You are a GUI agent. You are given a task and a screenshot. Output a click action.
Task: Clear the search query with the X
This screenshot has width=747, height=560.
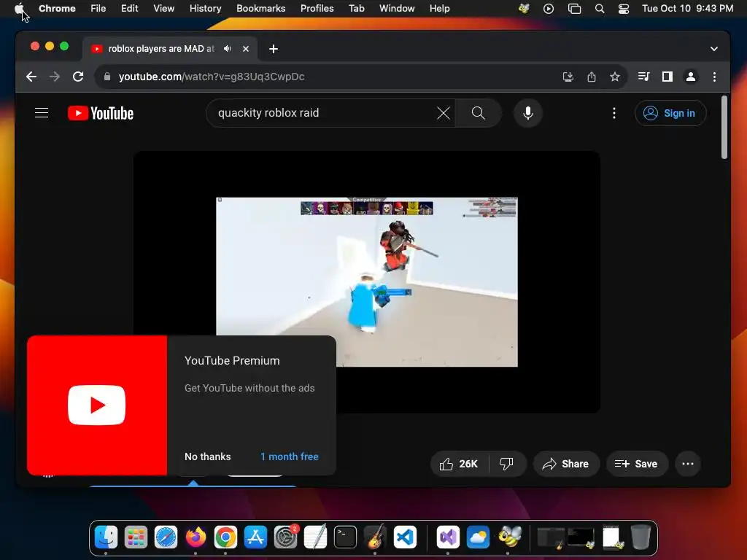[x=443, y=113]
